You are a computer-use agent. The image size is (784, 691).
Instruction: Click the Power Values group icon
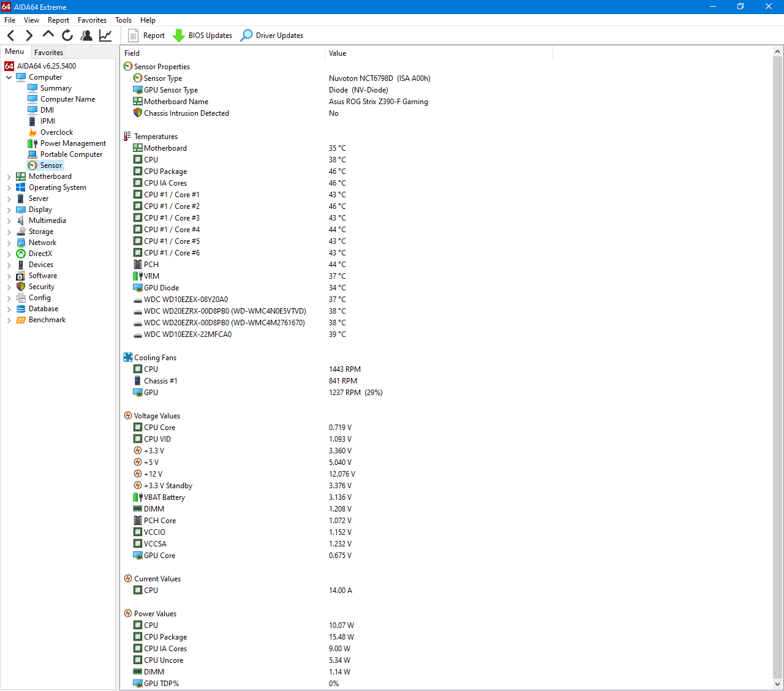(x=128, y=613)
